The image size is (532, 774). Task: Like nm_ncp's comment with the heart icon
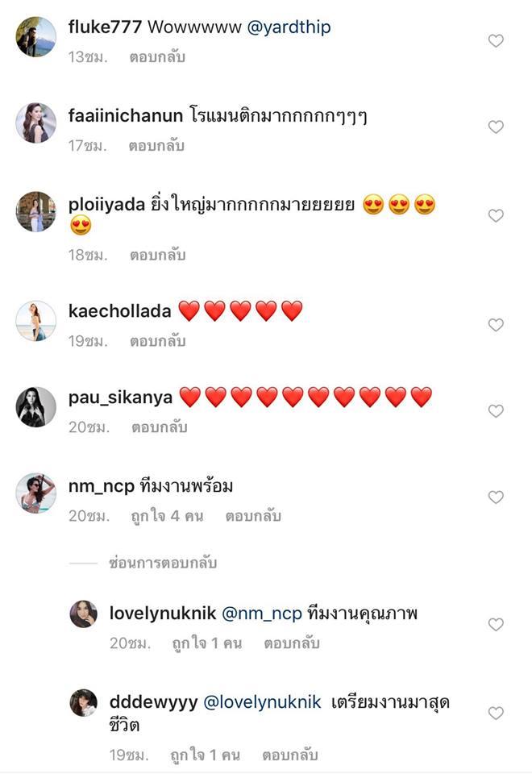pyautogui.click(x=495, y=495)
